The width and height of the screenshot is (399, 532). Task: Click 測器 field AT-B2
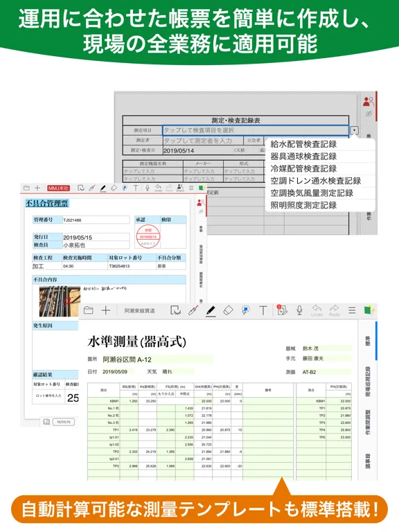coord(326,372)
